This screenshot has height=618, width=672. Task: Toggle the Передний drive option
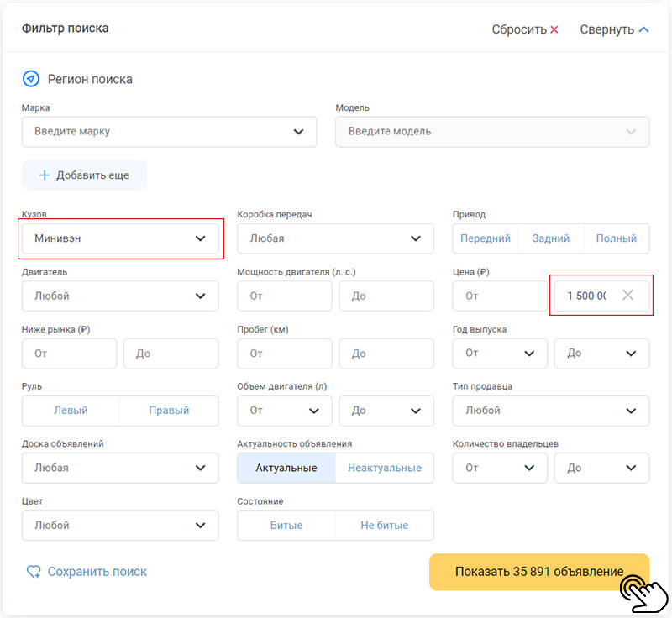click(x=486, y=238)
